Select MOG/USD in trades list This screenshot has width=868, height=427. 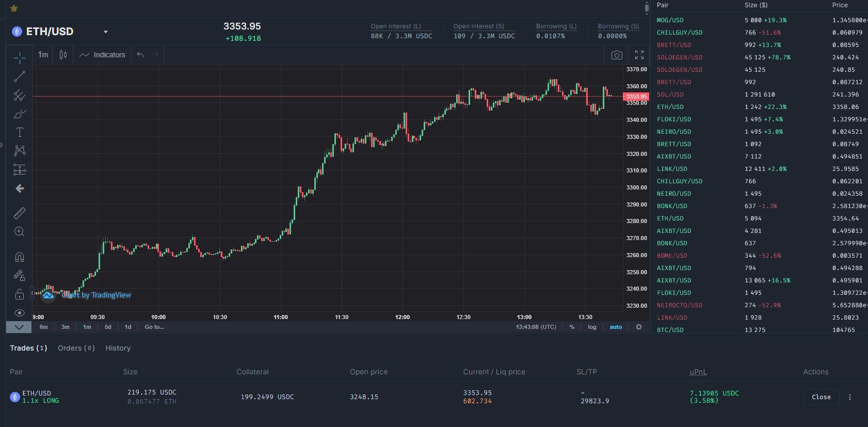click(x=670, y=20)
